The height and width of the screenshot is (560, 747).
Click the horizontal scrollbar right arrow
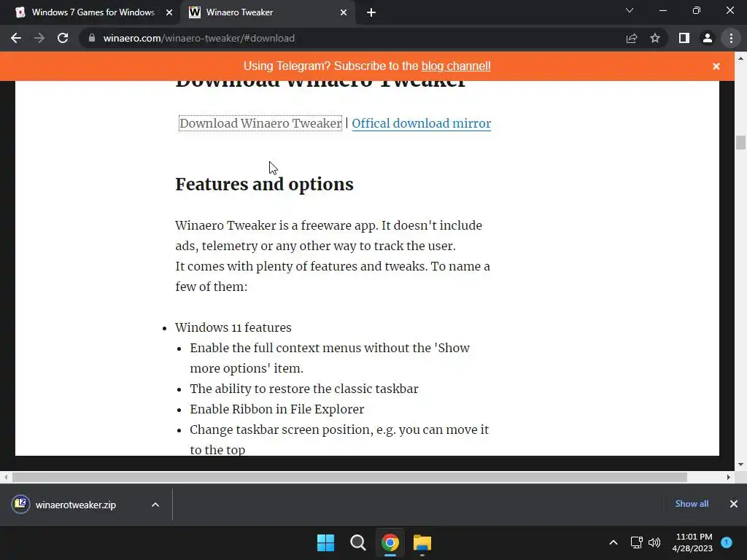pyautogui.click(x=729, y=477)
